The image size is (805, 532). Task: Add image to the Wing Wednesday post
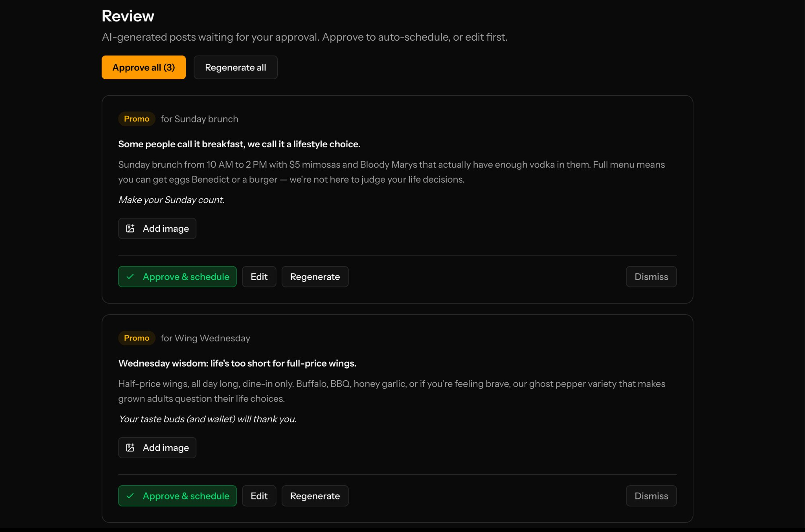[157, 447]
